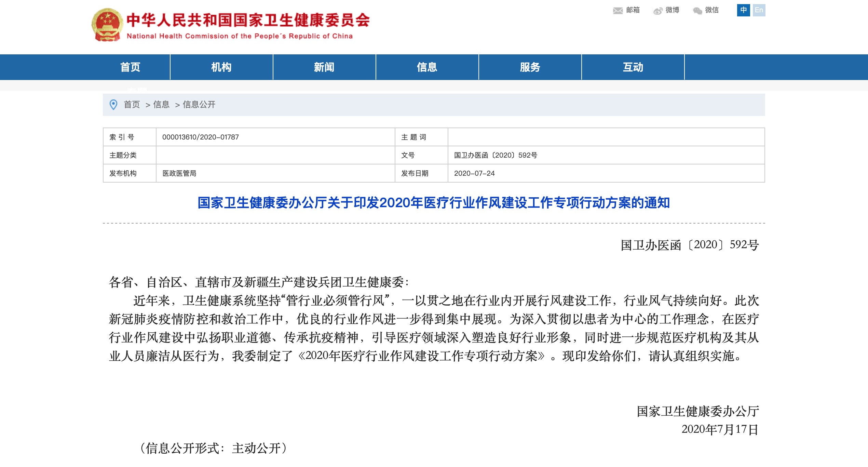
Task: Click the date 2020-07-24
Action: coord(474,173)
